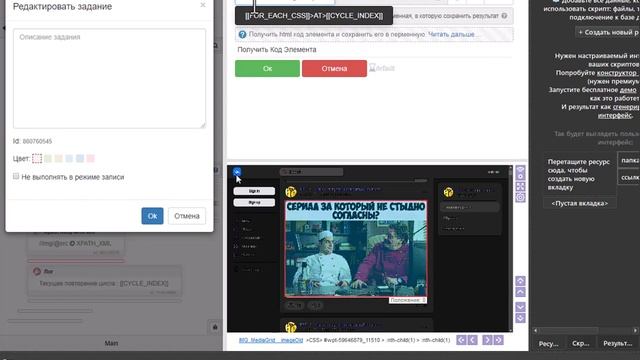Click the first yellow avatar in preview
The width and height of the screenshot is (640, 360).
coord(291,191)
